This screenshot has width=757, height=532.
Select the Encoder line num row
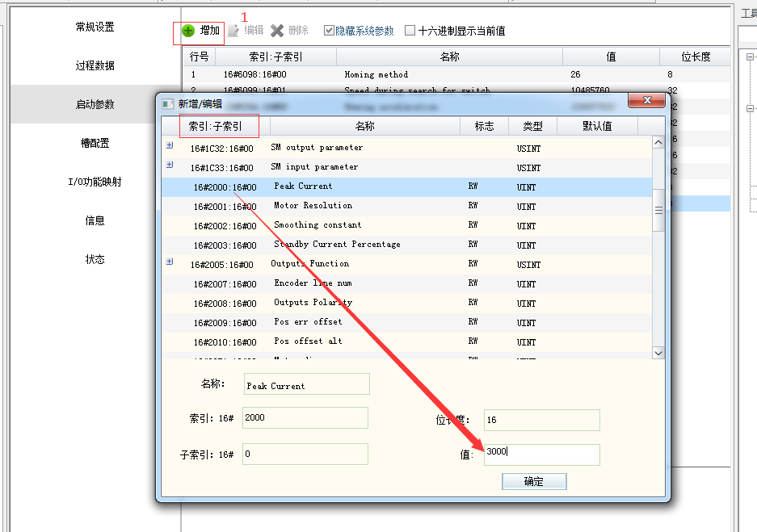click(407, 284)
